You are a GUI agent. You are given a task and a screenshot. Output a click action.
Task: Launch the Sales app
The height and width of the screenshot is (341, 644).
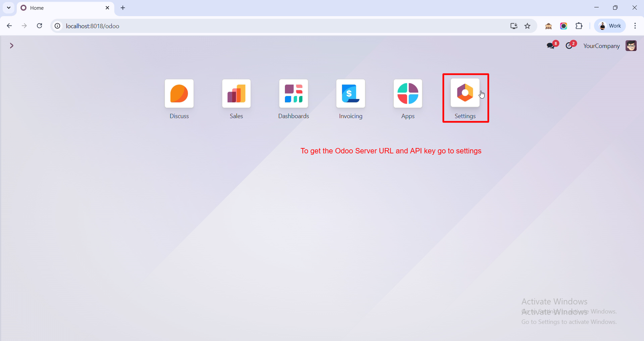coord(236,93)
